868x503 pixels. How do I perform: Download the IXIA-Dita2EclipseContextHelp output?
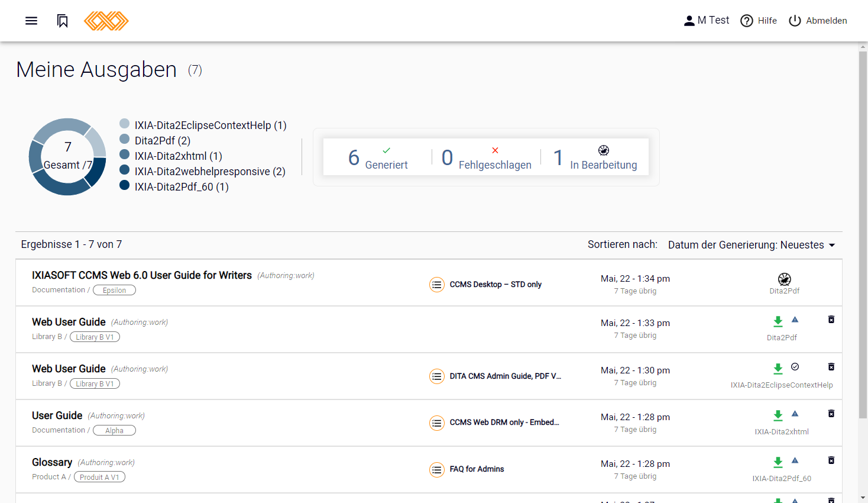(x=778, y=369)
